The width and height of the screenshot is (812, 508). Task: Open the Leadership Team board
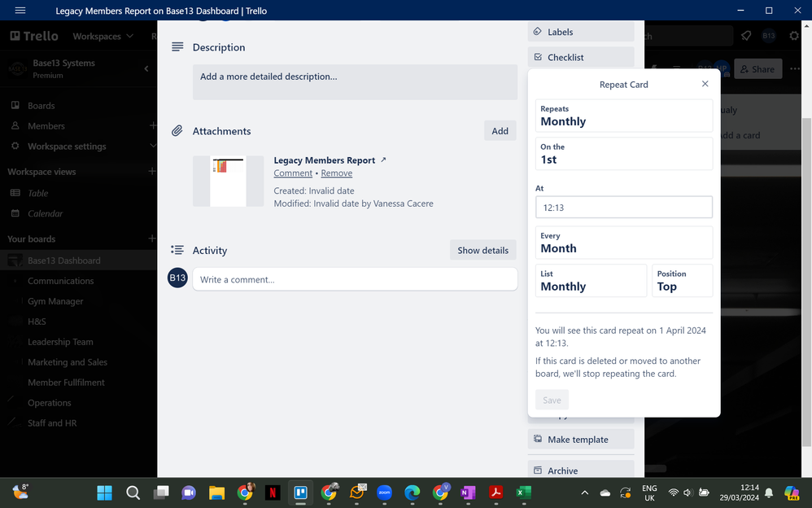coord(60,342)
